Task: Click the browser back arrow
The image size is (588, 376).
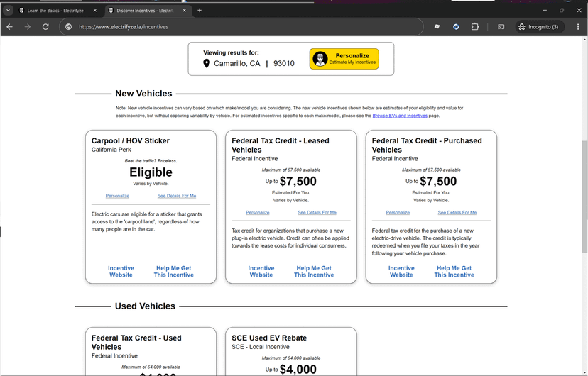Action: pyautogui.click(x=10, y=27)
